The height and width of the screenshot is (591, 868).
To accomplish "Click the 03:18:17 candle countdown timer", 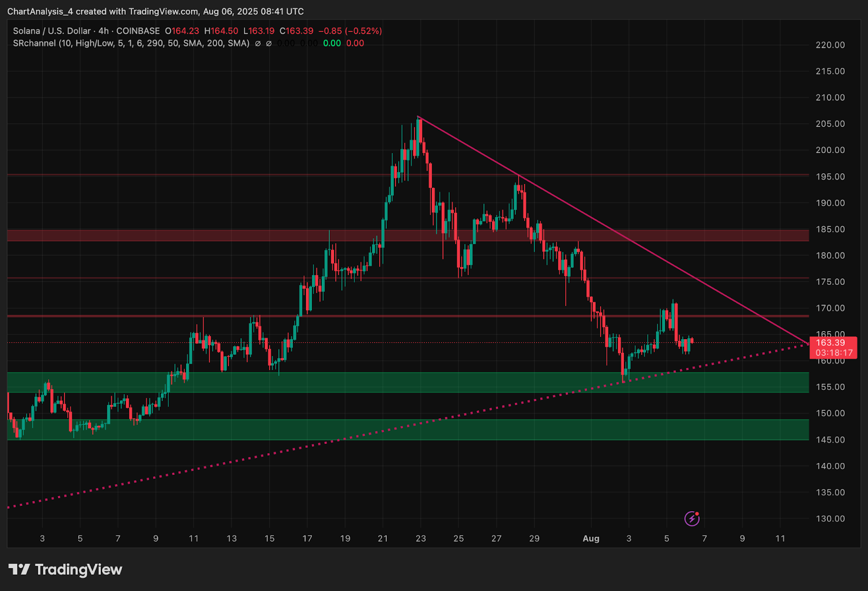I will click(x=834, y=353).
